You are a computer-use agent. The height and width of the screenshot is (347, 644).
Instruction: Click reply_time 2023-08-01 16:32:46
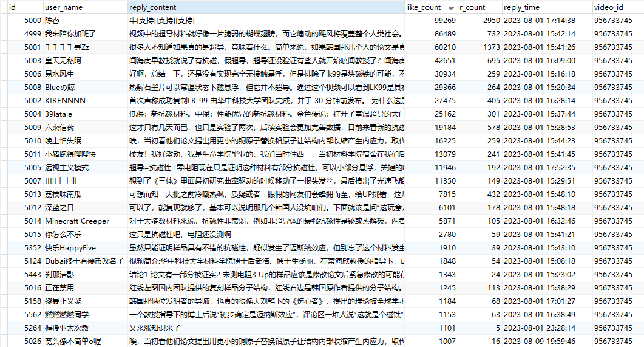(540, 221)
